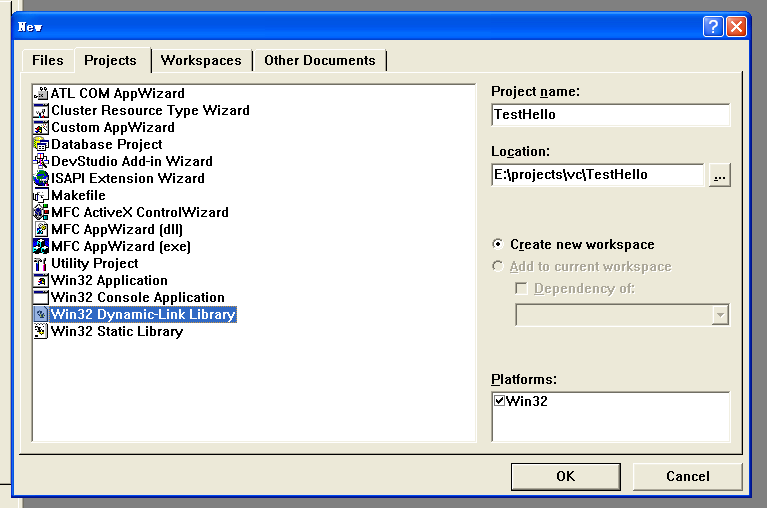Choose MFC AppWizard (dll) entry

click(x=117, y=229)
